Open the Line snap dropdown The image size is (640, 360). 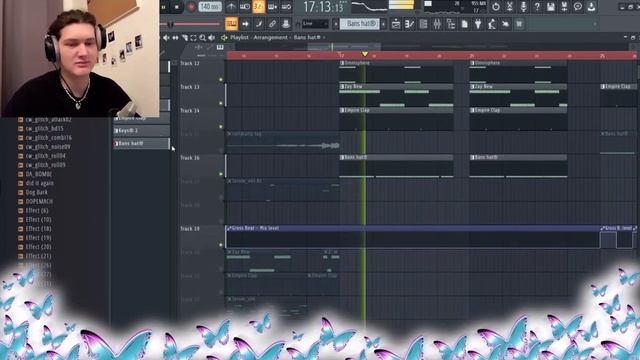[315, 24]
